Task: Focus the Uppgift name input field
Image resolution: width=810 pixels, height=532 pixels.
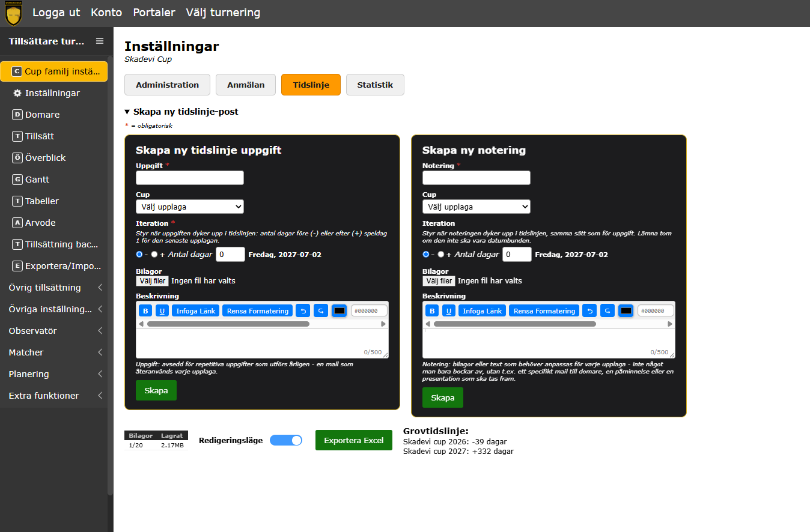Action: (x=190, y=178)
